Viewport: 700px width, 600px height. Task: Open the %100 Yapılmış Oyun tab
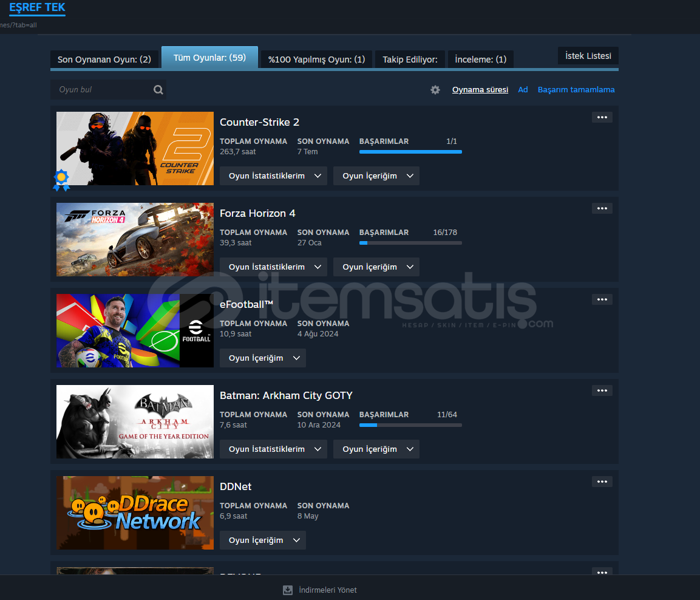[x=316, y=60]
